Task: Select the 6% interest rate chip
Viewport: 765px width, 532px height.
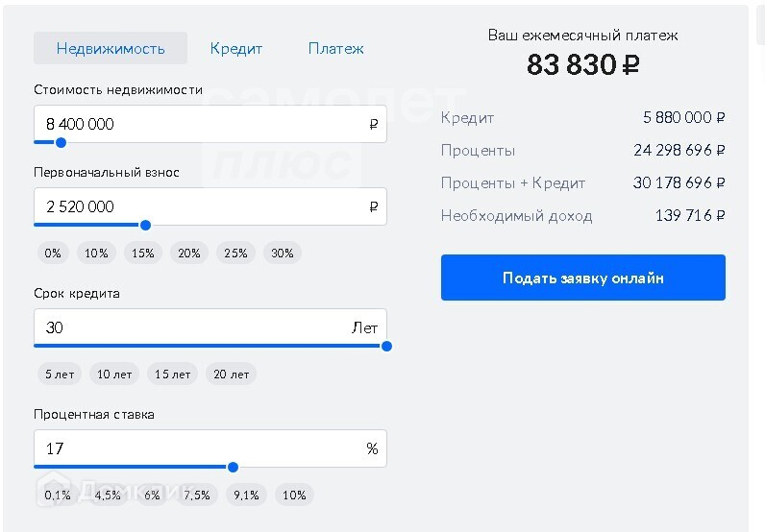Action: [152, 496]
